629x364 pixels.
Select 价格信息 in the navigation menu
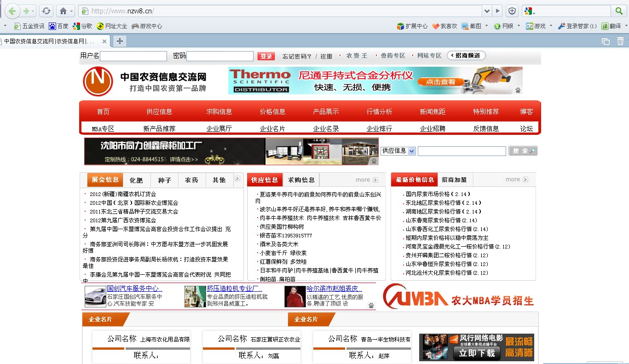click(272, 111)
